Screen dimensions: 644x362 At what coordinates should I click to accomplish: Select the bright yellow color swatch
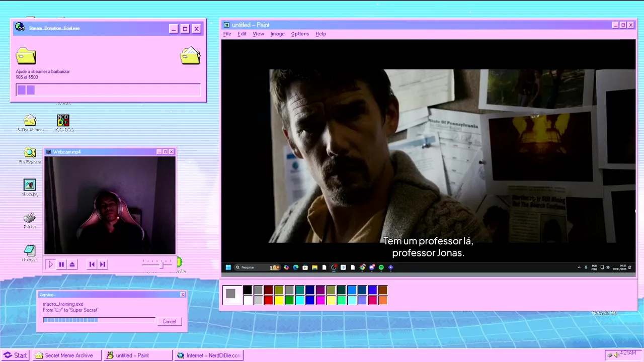[x=279, y=300]
